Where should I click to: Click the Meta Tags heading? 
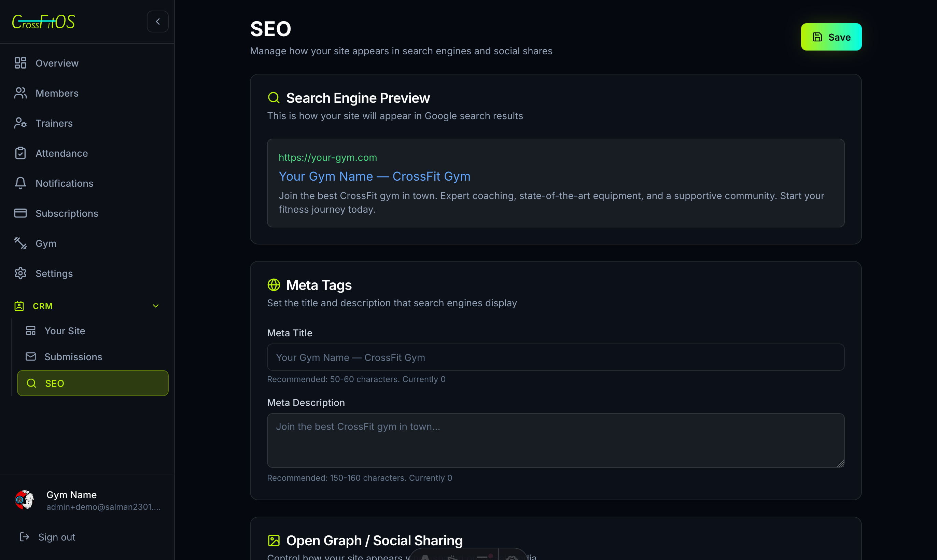click(x=319, y=285)
